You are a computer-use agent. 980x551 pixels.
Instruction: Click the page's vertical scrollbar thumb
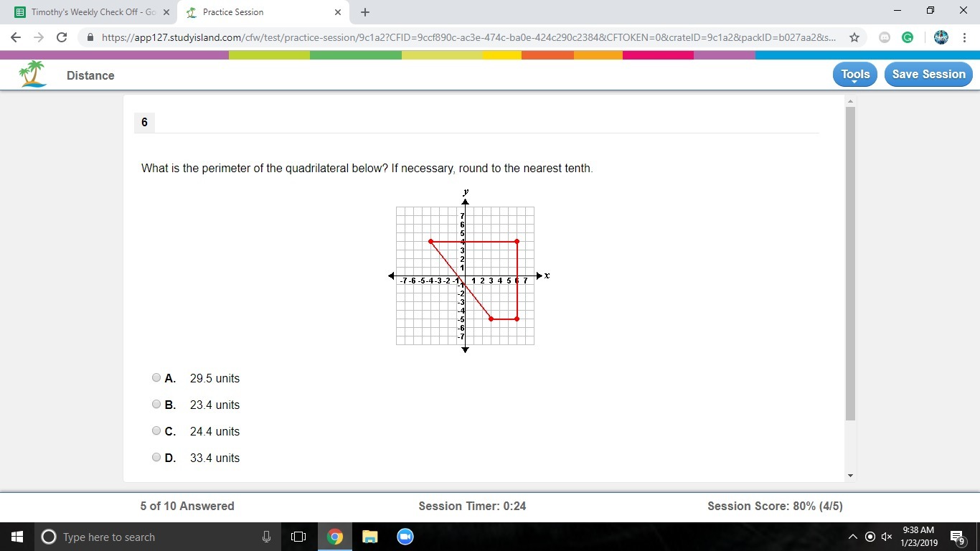pos(851,263)
